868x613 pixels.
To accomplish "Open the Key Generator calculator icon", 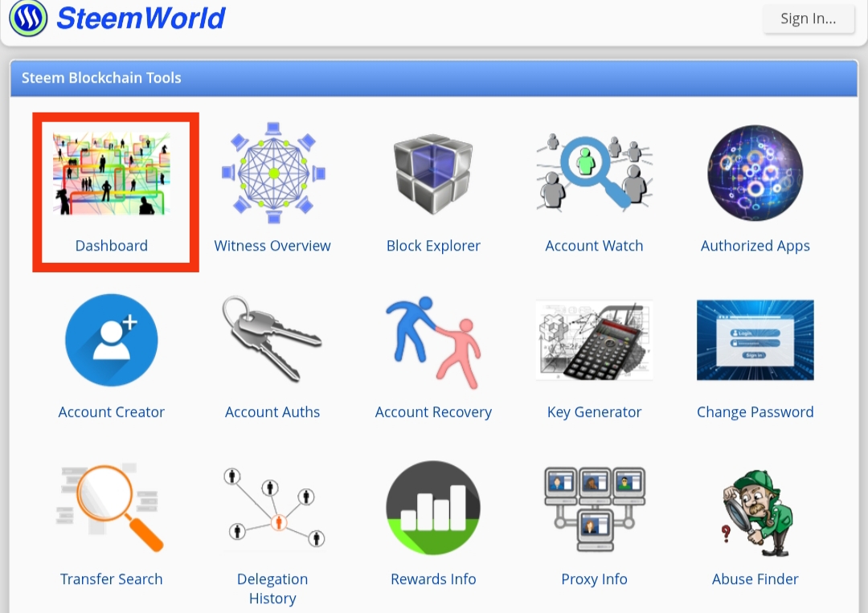I will (595, 340).
